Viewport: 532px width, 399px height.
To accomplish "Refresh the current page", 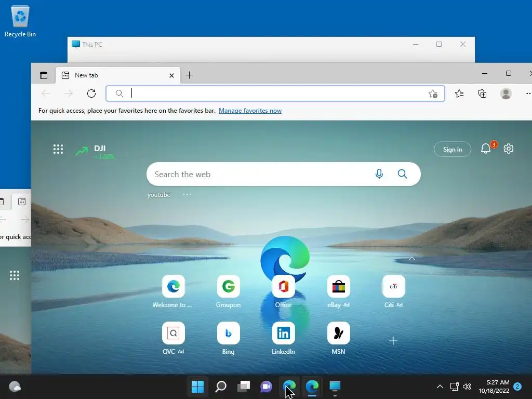I will [x=91, y=94].
